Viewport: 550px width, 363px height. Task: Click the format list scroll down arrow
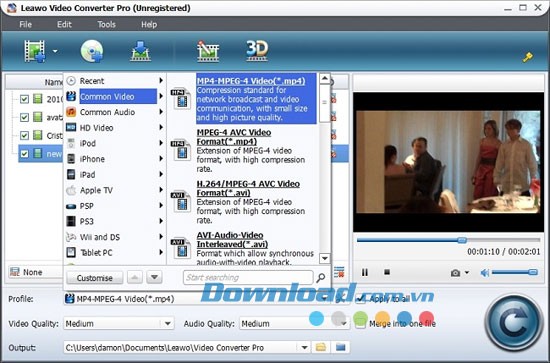[325, 258]
